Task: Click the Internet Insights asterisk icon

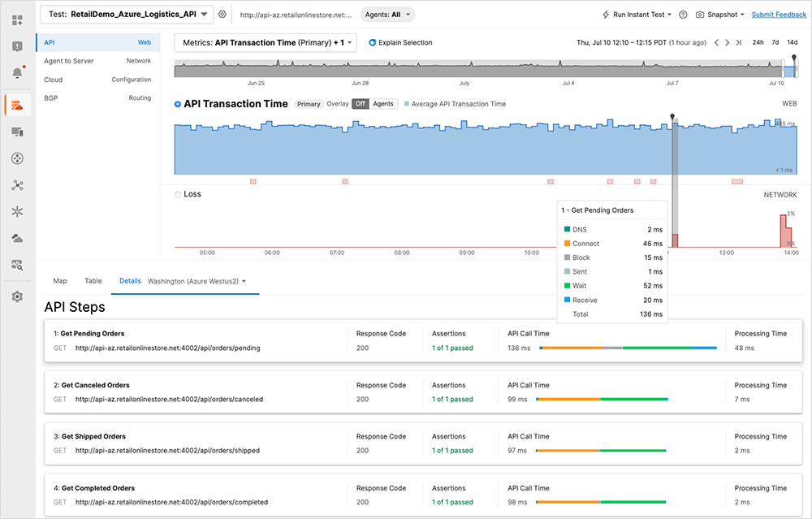Action: click(x=17, y=211)
